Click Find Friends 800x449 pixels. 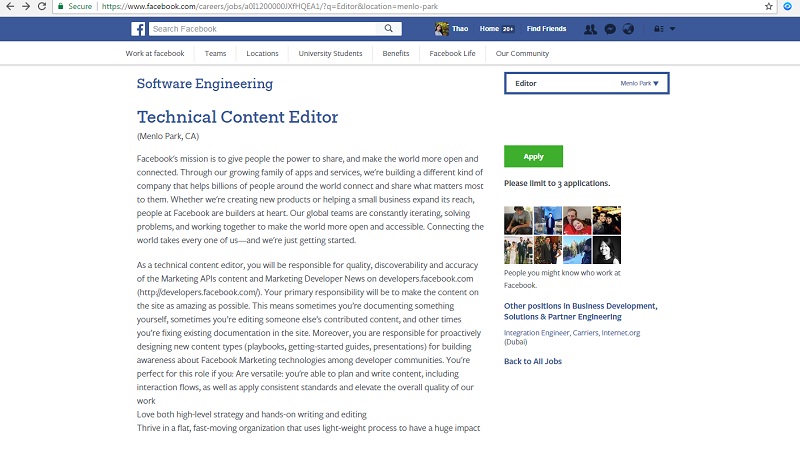tap(546, 29)
